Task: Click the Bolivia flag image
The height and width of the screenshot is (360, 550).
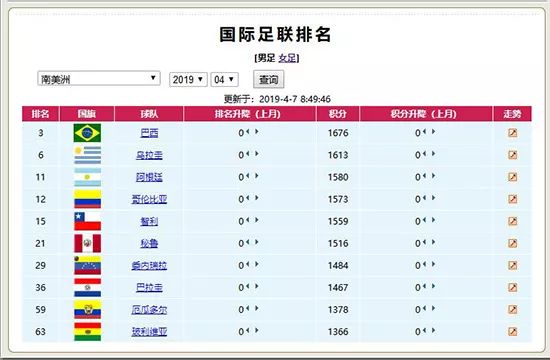Action: pyautogui.click(x=87, y=332)
